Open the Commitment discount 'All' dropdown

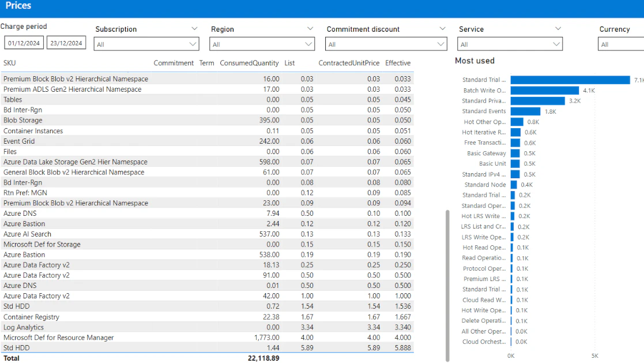pyautogui.click(x=386, y=44)
